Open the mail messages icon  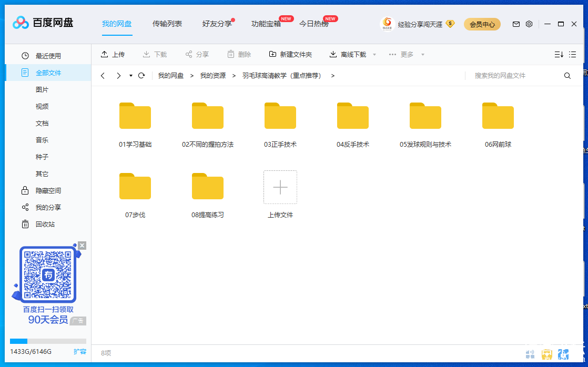click(516, 24)
